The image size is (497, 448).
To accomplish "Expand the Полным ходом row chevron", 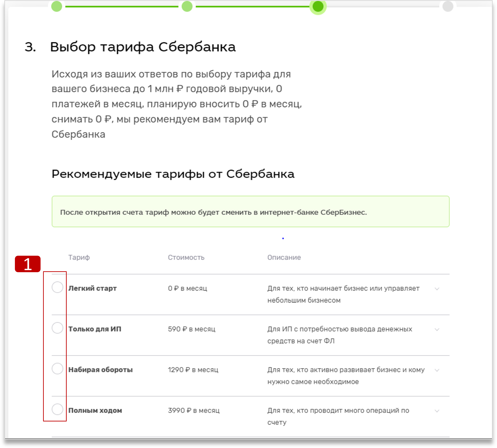I will tap(437, 411).
